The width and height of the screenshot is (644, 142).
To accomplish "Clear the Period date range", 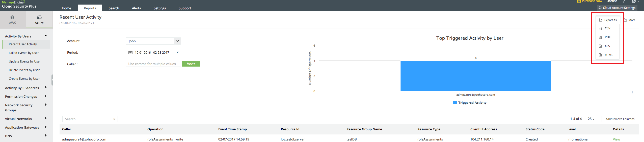I will click(x=178, y=52).
